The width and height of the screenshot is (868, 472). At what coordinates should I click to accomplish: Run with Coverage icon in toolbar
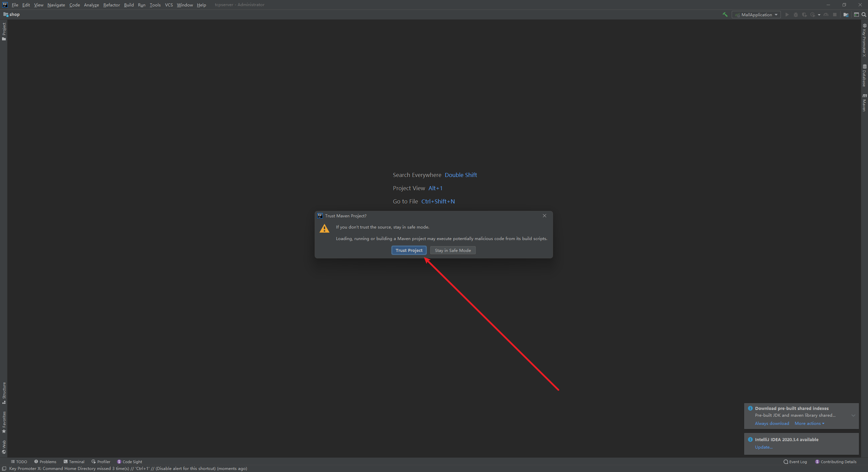click(804, 15)
